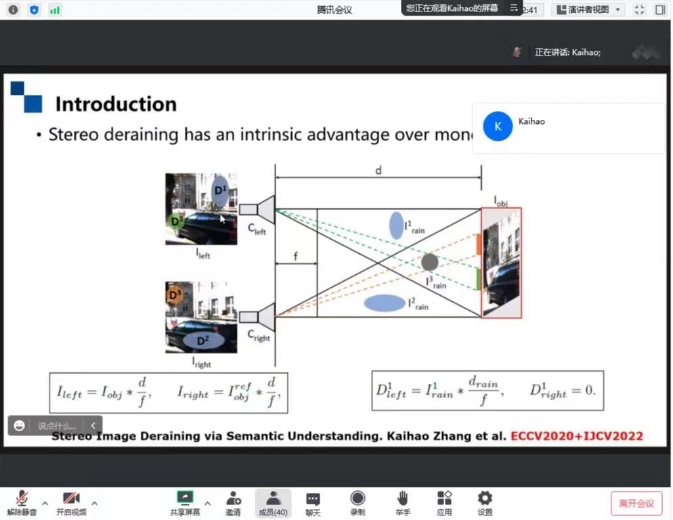Image resolution: width=673 pixels, height=520 pixels.
Task: Open the members list (40)
Action: (x=272, y=498)
